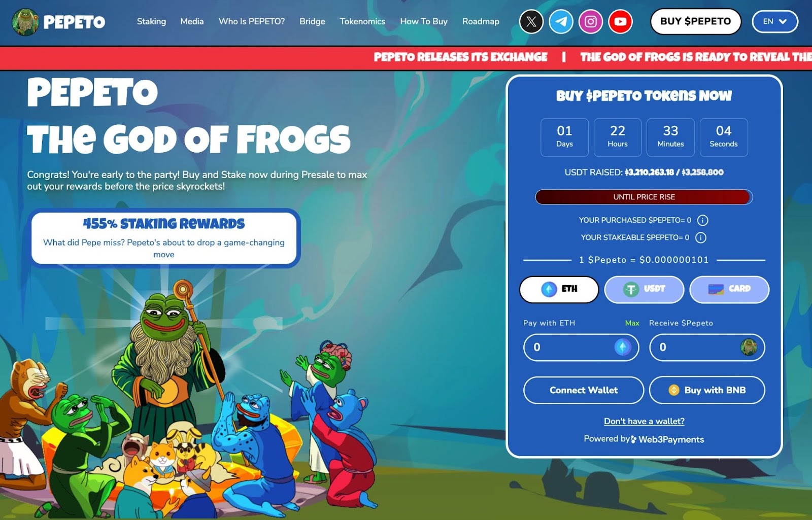This screenshot has width=812, height=520.
Task: Open the Telegram channel icon
Action: 561,22
